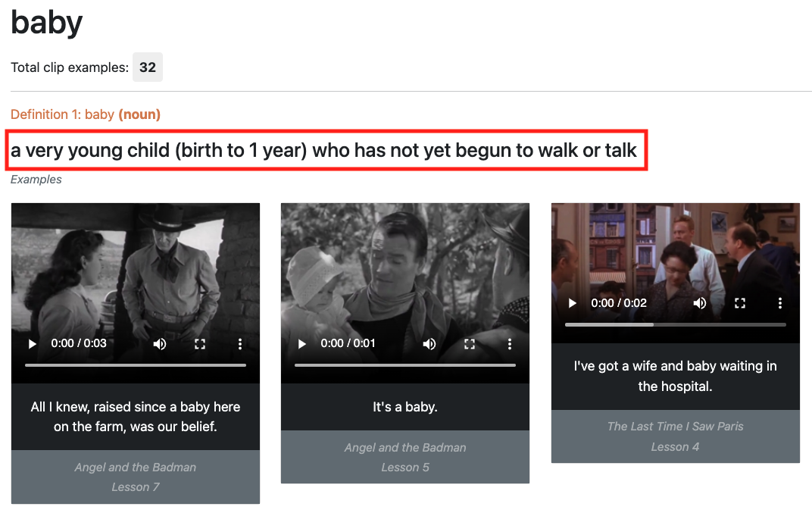
Task: Click the 0:00 / 0:02 time display
Action: pyautogui.click(x=619, y=303)
